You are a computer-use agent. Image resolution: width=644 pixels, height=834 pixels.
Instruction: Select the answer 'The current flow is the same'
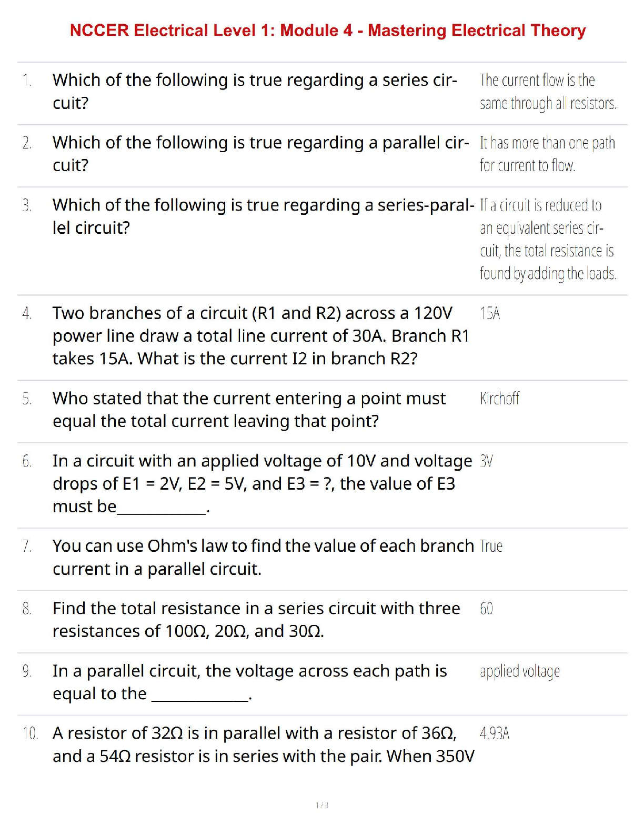point(548,92)
